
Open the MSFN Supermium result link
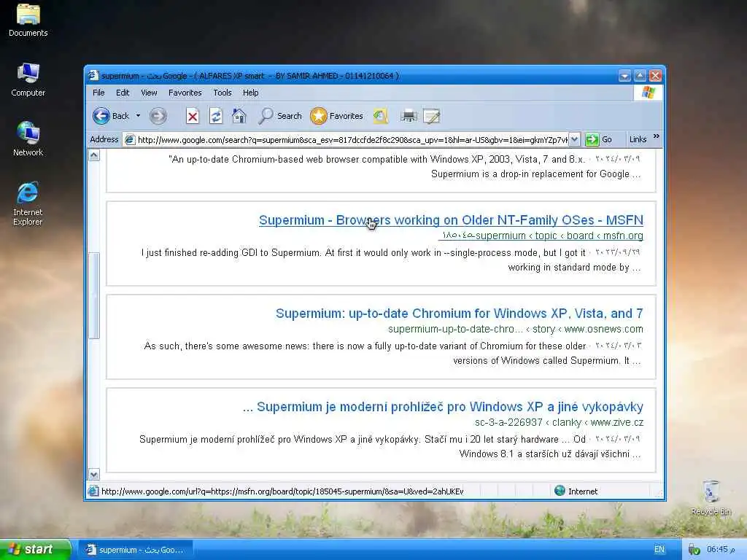point(451,220)
